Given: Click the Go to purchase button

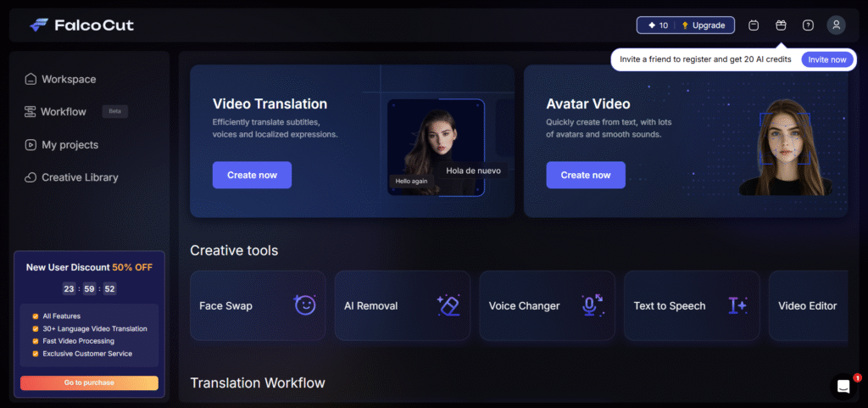Looking at the screenshot, I should click(89, 383).
